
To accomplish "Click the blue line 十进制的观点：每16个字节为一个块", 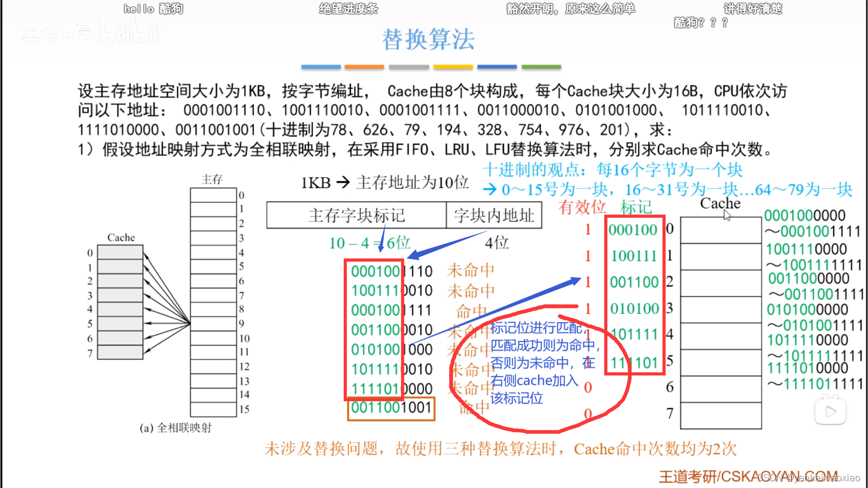I will pyautogui.click(x=613, y=170).
